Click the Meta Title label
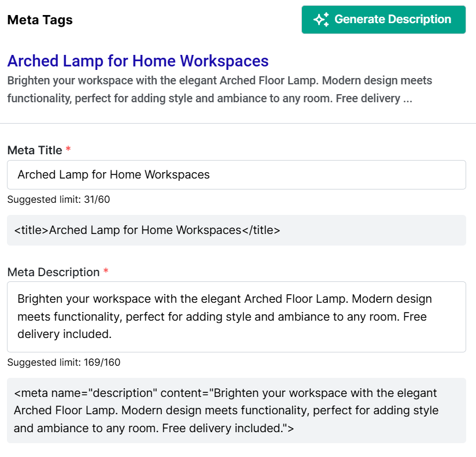Screen dimensions: 476x457 point(35,150)
